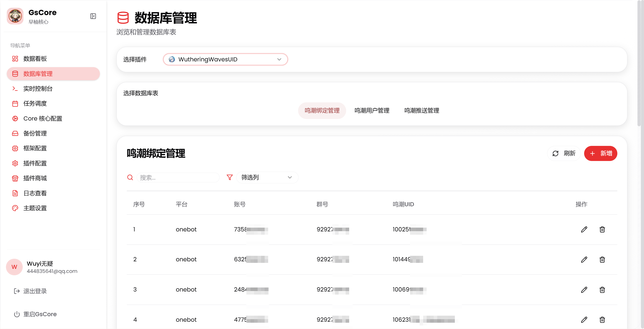644x329 pixels.
Task: Click the trash delete icon for row 4
Action: [602, 320]
